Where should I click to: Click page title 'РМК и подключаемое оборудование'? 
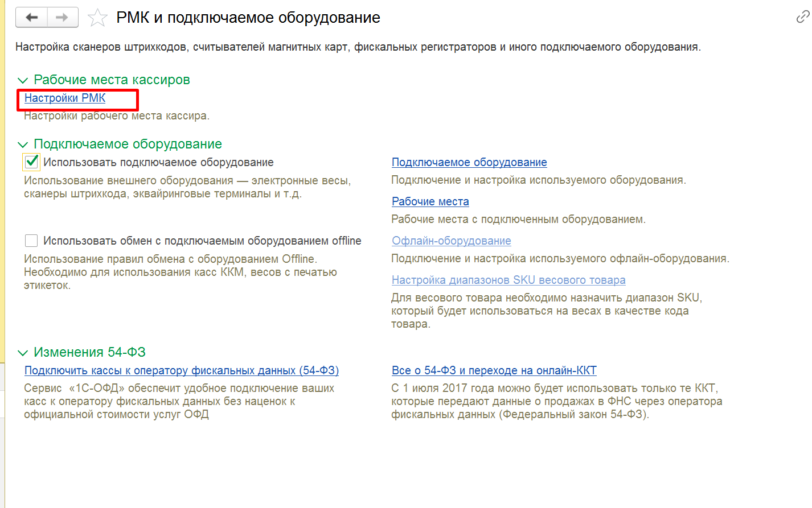pos(248,18)
